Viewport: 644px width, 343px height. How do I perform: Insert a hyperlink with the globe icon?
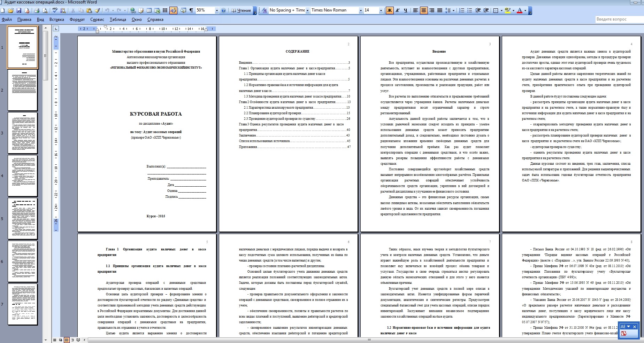pos(133,10)
